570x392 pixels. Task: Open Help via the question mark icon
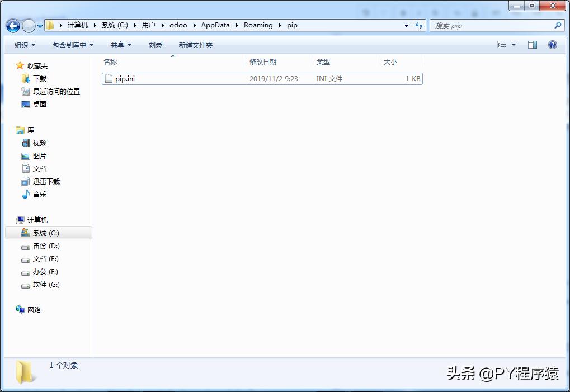(553, 45)
